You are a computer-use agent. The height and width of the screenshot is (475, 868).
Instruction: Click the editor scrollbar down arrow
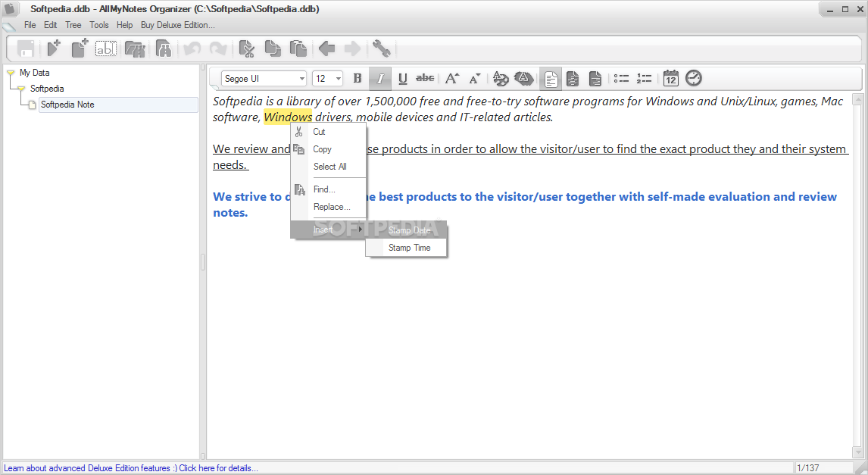coord(858,453)
